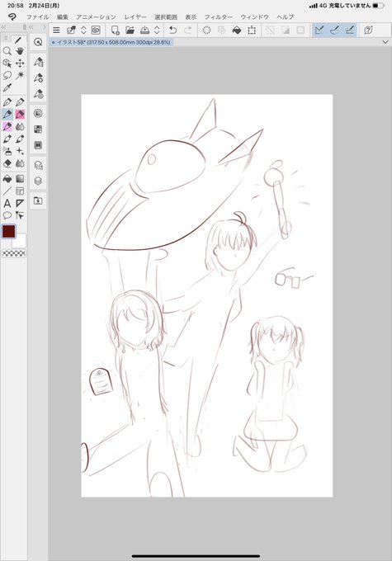Open the Brush Size palette icon
The width and height of the screenshot is (392, 561).
(x=38, y=94)
